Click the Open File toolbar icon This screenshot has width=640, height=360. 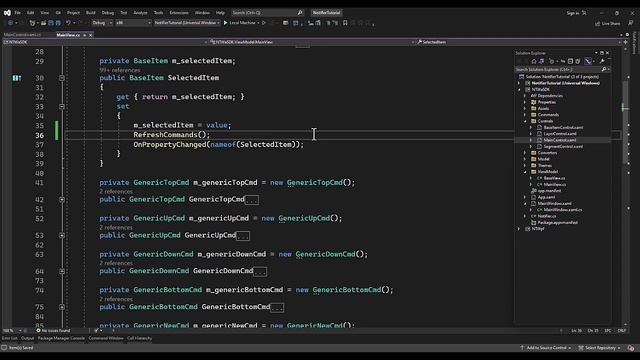coord(43,23)
